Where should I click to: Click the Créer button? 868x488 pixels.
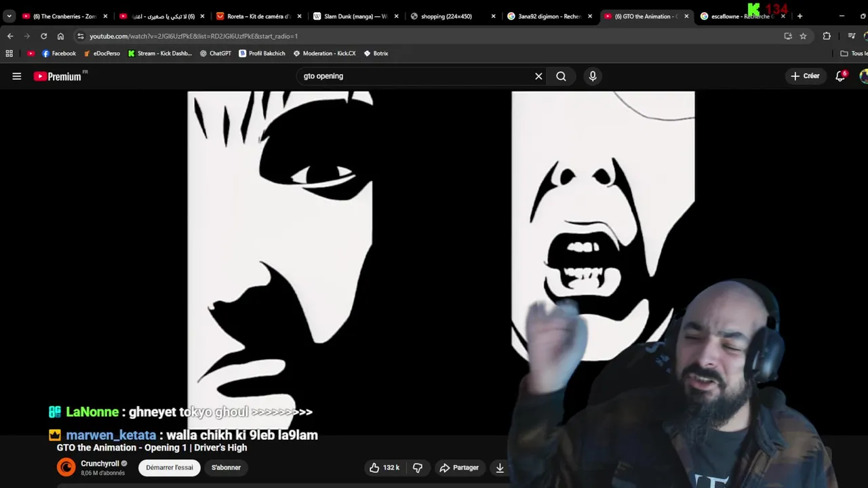(805, 76)
